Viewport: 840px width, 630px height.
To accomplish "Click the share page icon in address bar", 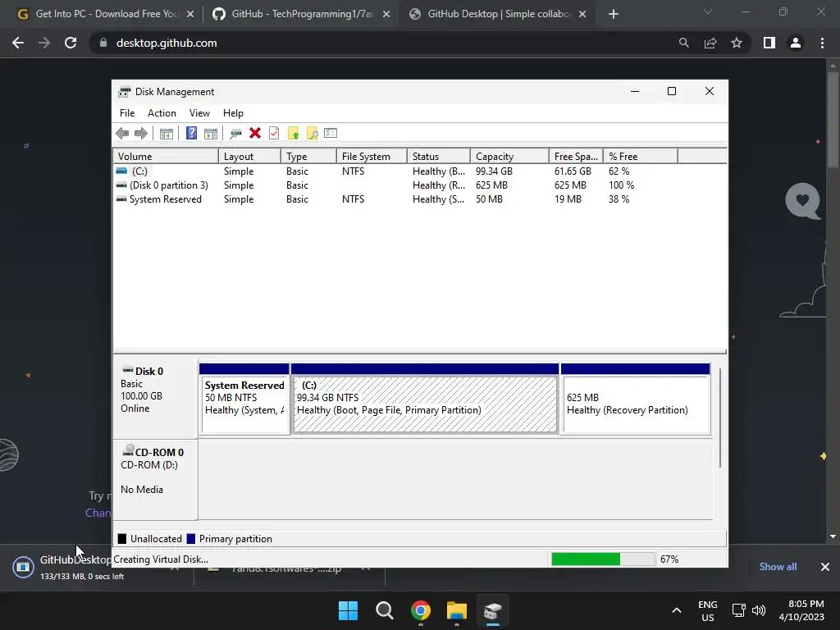I will (x=710, y=43).
